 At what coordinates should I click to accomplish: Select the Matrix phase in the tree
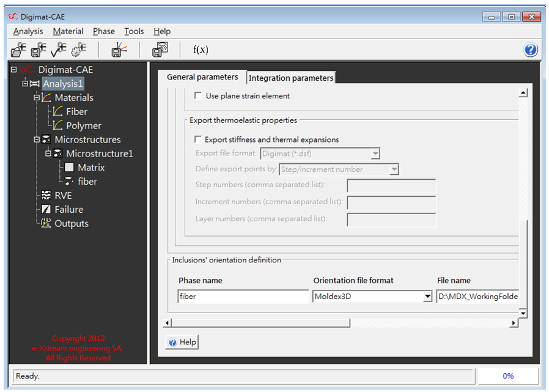click(91, 168)
